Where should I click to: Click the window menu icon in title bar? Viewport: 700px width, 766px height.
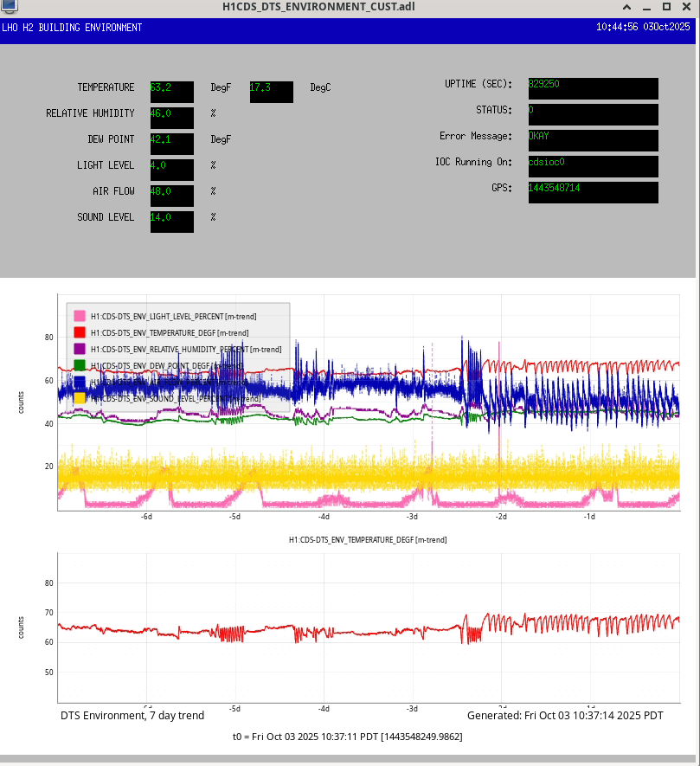(8, 8)
